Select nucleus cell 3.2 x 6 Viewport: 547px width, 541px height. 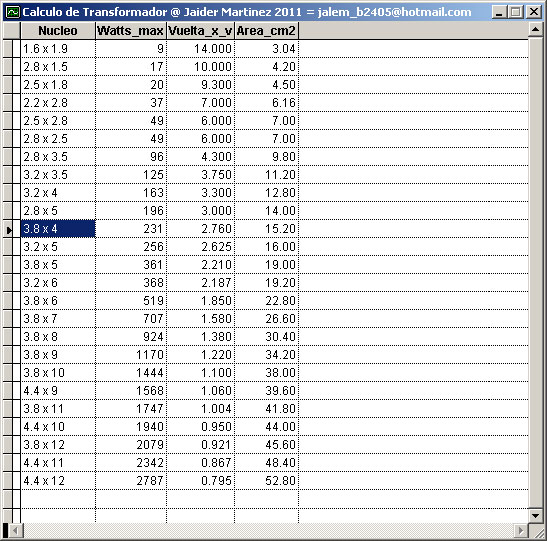pos(58,283)
